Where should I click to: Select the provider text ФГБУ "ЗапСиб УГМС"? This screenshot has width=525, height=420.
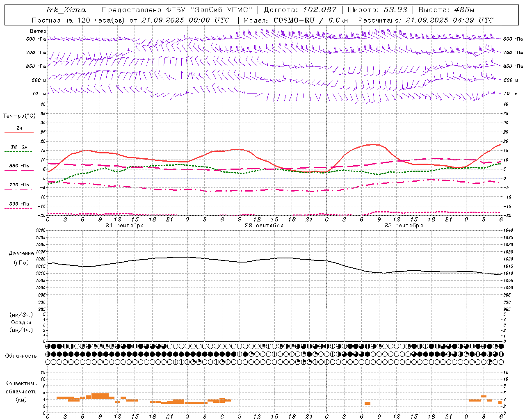(x=210, y=10)
